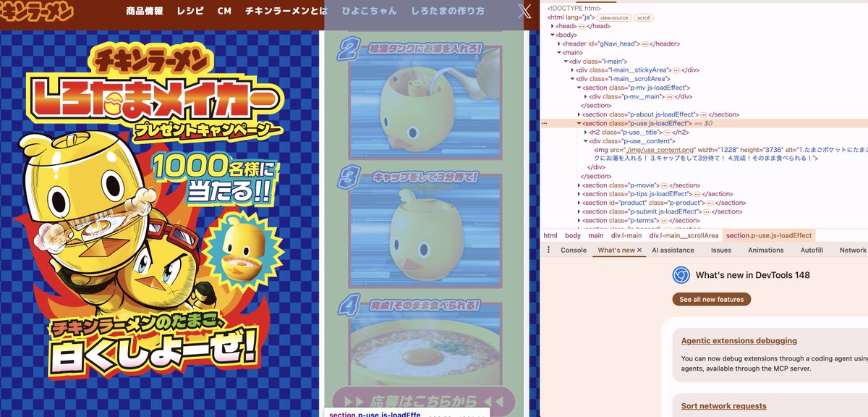The width and height of the screenshot is (868, 417).
Task: Click the 応募はこちらから apply button
Action: tap(423, 402)
